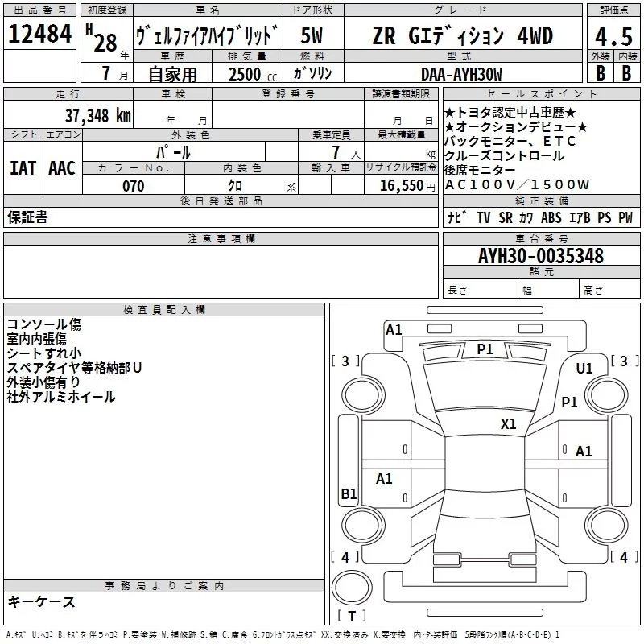Click the 社外アルミホイール inspector note
The height and width of the screenshot is (644, 644).
click(61, 397)
